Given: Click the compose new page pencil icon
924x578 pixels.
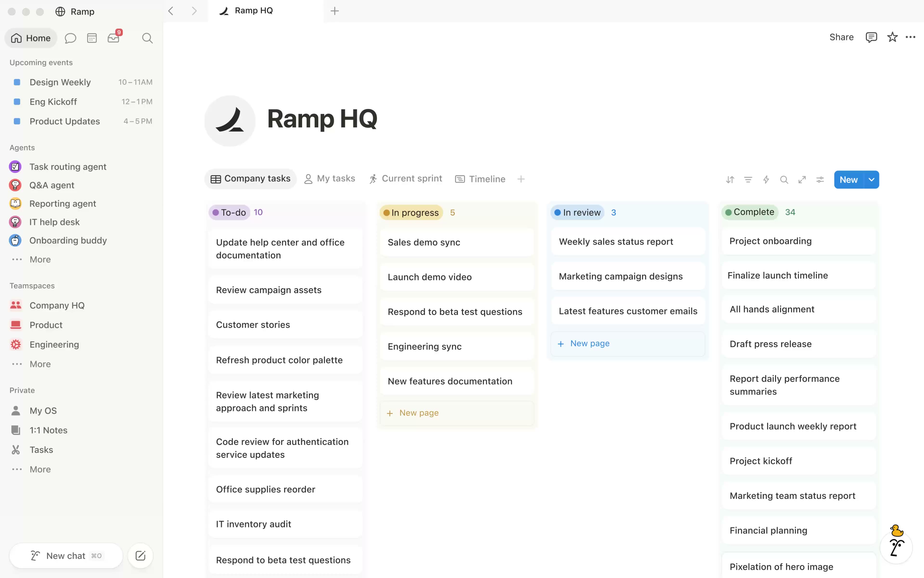Looking at the screenshot, I should tap(141, 555).
